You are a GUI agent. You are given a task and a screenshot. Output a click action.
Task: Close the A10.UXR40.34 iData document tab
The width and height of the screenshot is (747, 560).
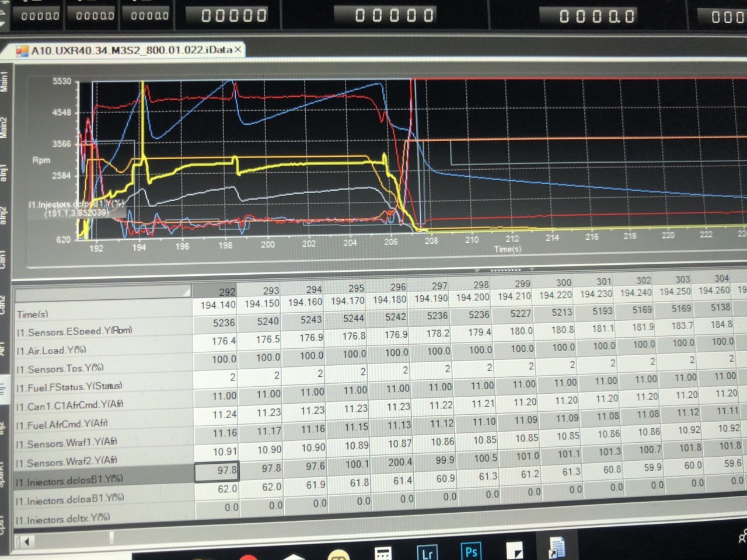coord(238,50)
